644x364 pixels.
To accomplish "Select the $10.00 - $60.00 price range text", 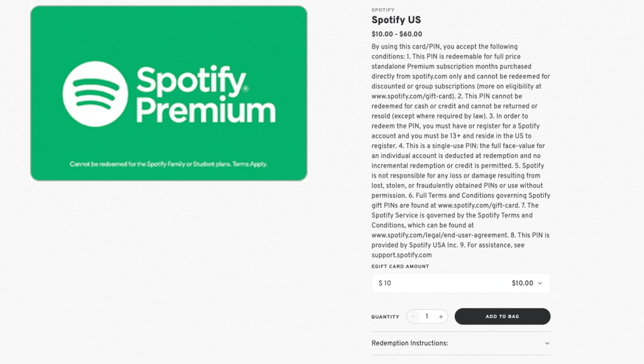I will 396,33.
